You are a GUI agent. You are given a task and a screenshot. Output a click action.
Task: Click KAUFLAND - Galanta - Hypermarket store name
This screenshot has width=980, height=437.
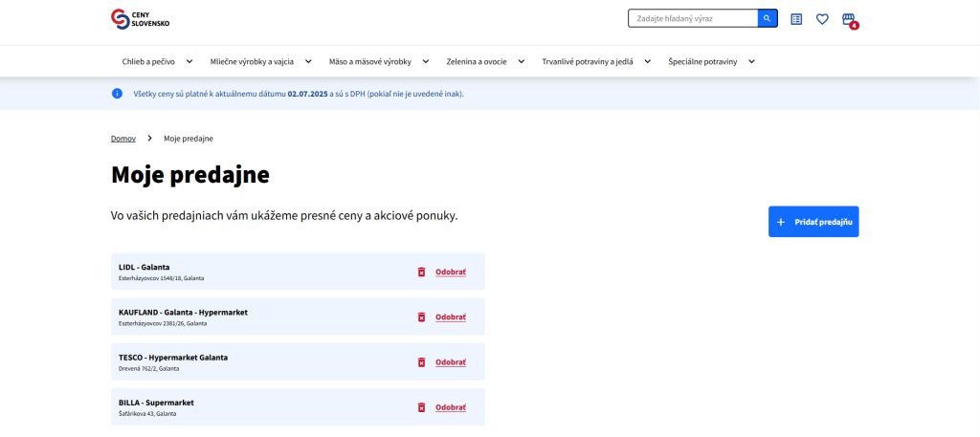(183, 312)
